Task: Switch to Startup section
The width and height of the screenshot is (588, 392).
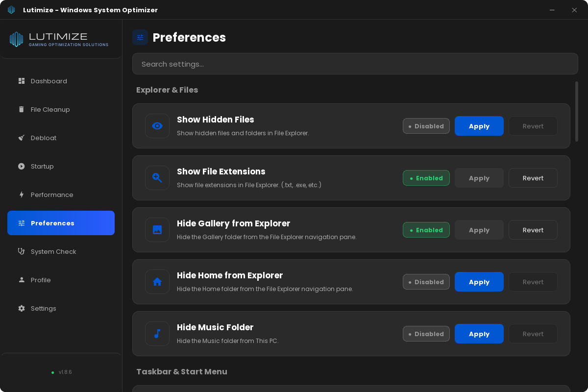Action: point(61,166)
